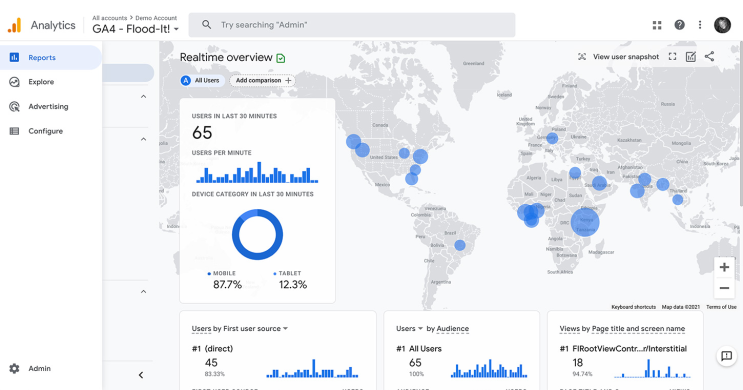Click the Google Analytics logo
The image size is (743, 390).
point(15,25)
